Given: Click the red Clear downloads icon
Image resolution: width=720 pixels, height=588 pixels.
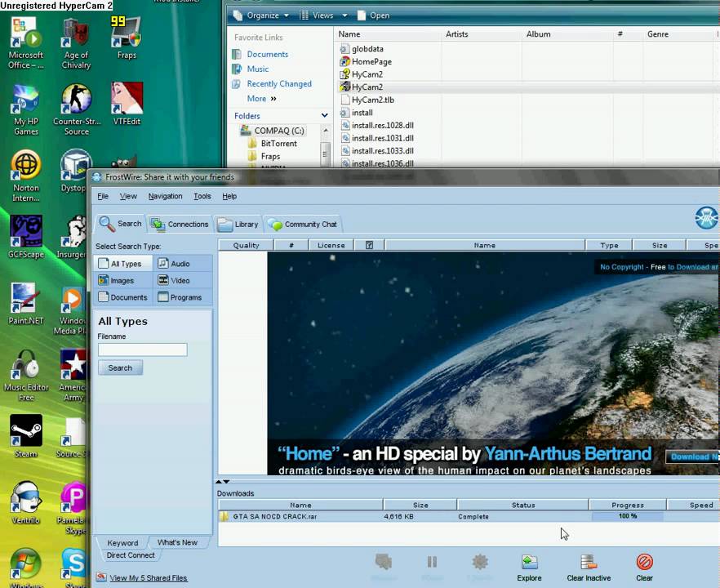Looking at the screenshot, I should point(644,568).
